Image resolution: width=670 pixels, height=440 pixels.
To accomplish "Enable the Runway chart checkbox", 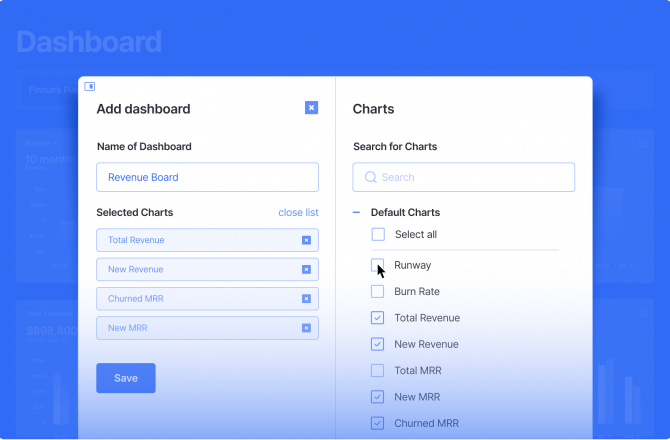I will coord(378,265).
